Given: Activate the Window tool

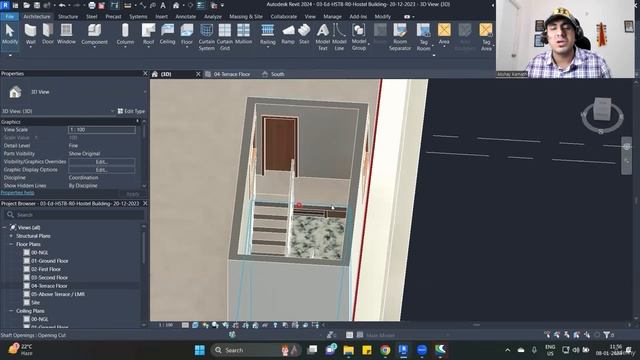Looking at the screenshot, I should pyautogui.click(x=66, y=33).
